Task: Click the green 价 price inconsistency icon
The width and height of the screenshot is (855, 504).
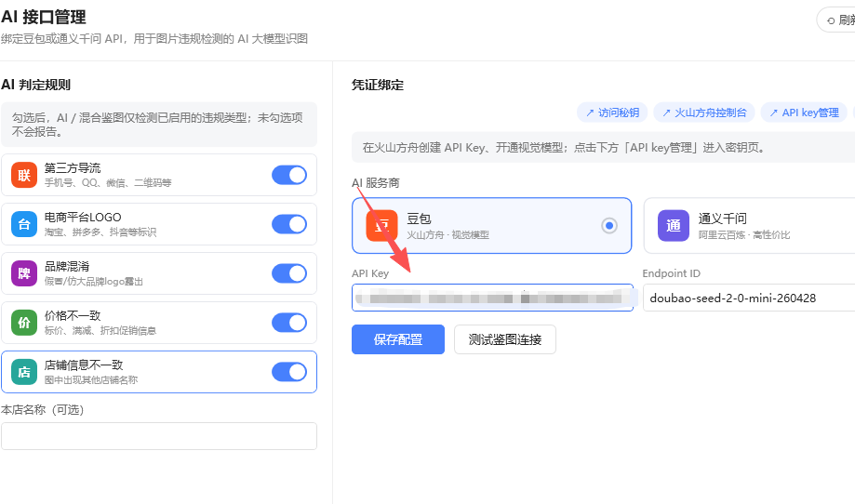Action: click(24, 323)
